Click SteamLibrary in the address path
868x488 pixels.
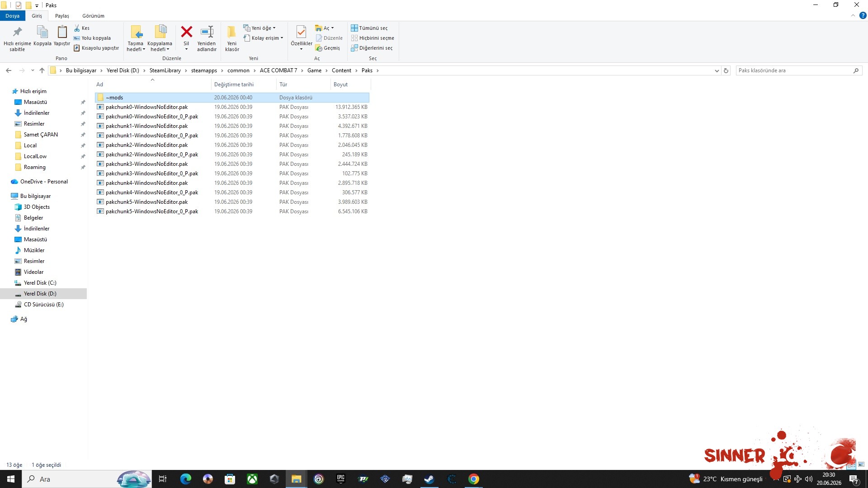tap(165, 70)
